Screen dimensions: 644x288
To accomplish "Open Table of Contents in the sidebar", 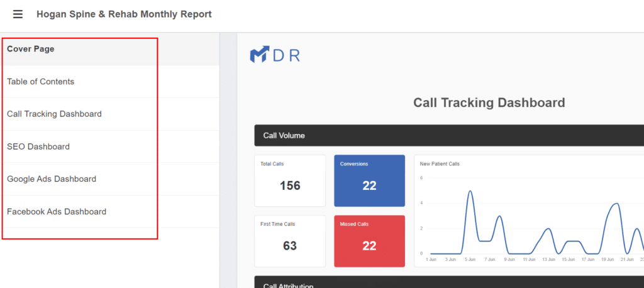I will tap(41, 82).
